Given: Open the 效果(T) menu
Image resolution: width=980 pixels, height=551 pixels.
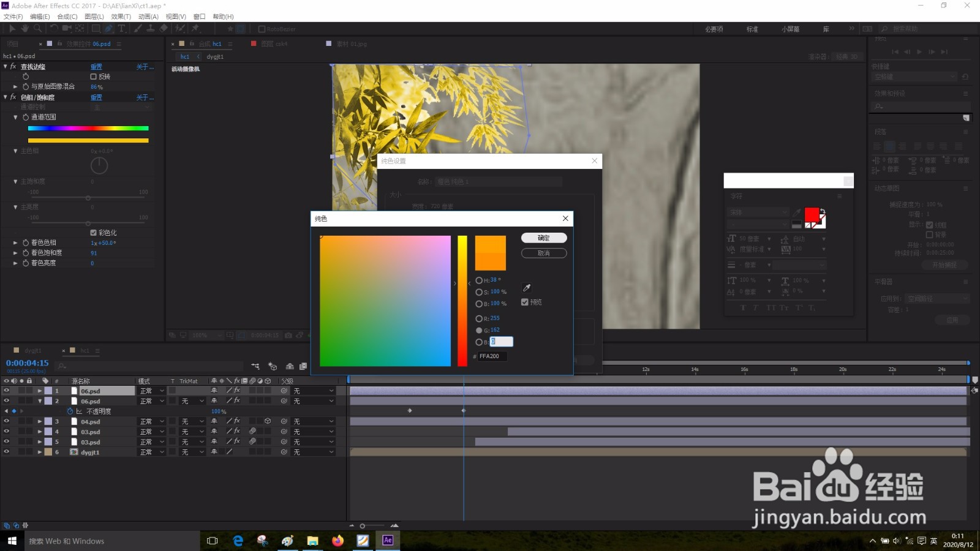Looking at the screenshot, I should pyautogui.click(x=121, y=17).
